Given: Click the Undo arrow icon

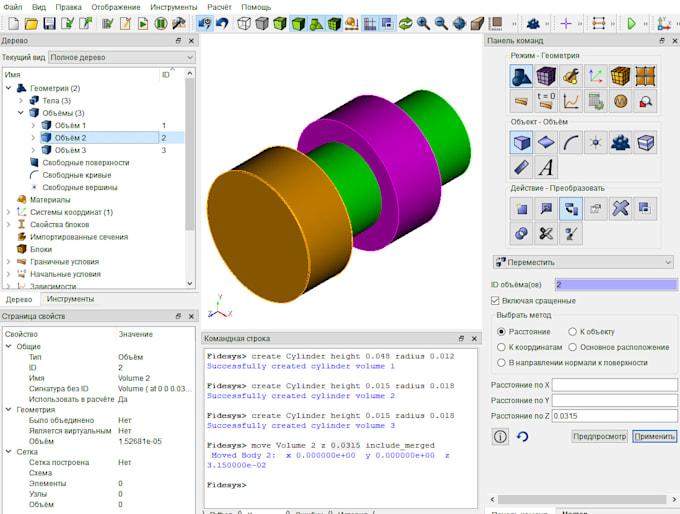Looking at the screenshot, I should tap(222, 23).
